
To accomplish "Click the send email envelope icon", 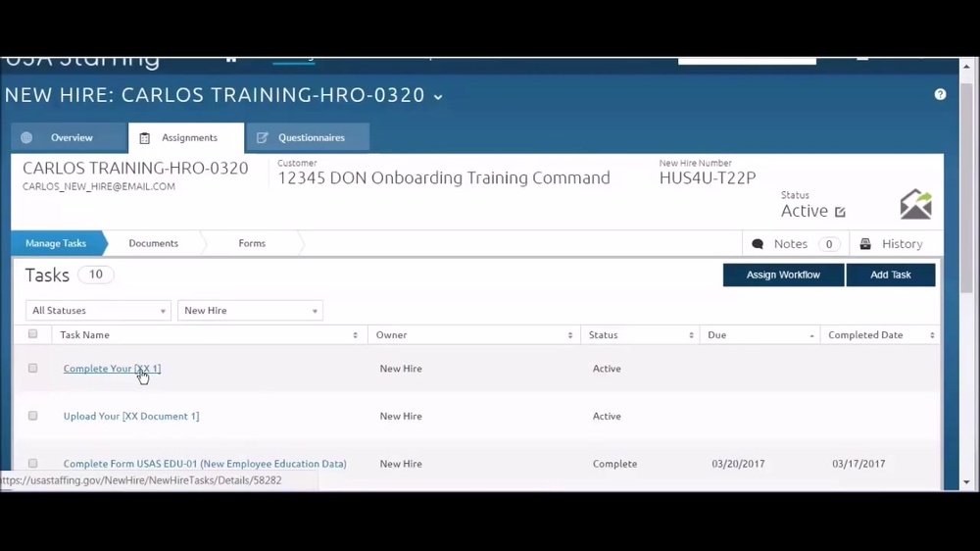I will coord(915,204).
